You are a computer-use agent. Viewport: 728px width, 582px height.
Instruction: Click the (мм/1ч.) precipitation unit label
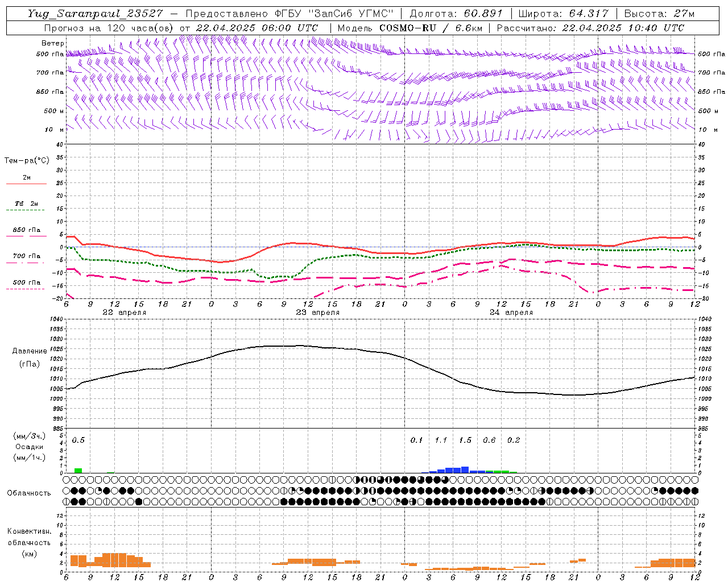[x=29, y=458]
